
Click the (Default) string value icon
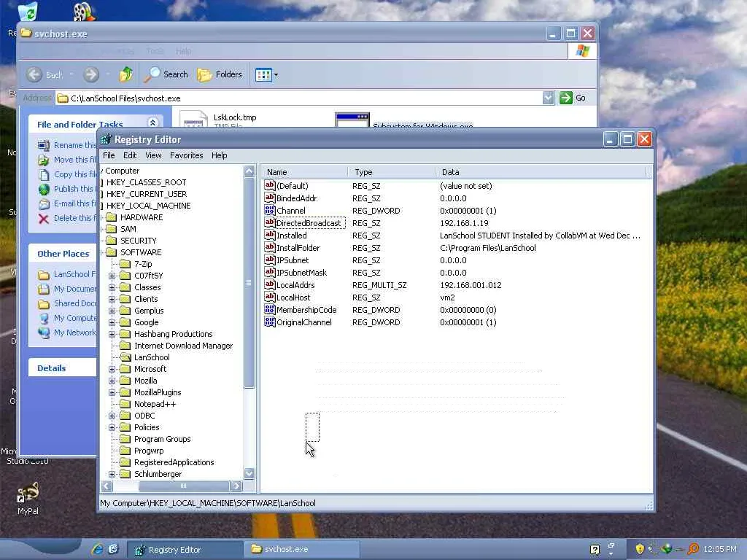coord(270,186)
